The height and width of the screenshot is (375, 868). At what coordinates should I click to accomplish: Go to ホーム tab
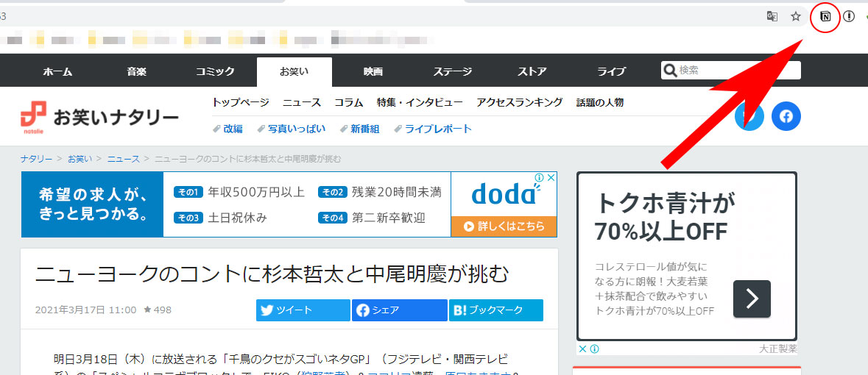[x=57, y=71]
